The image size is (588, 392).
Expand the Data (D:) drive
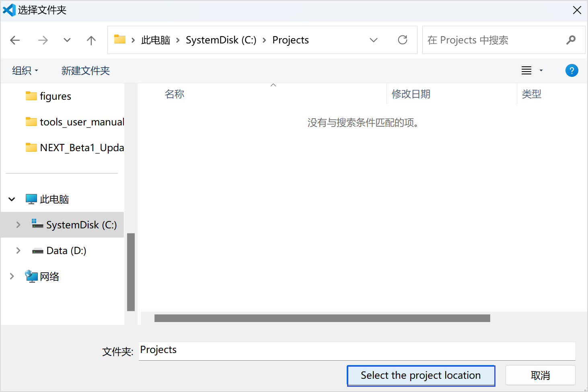pos(18,250)
